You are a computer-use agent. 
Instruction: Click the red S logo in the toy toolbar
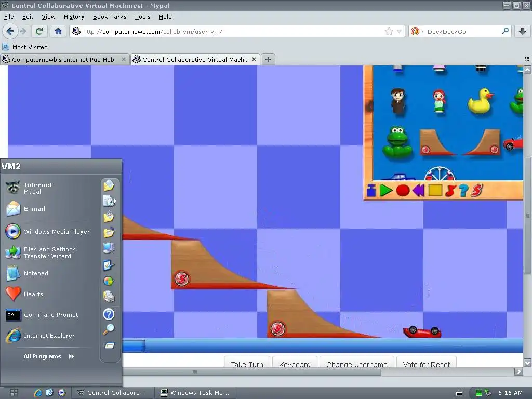[x=477, y=190]
